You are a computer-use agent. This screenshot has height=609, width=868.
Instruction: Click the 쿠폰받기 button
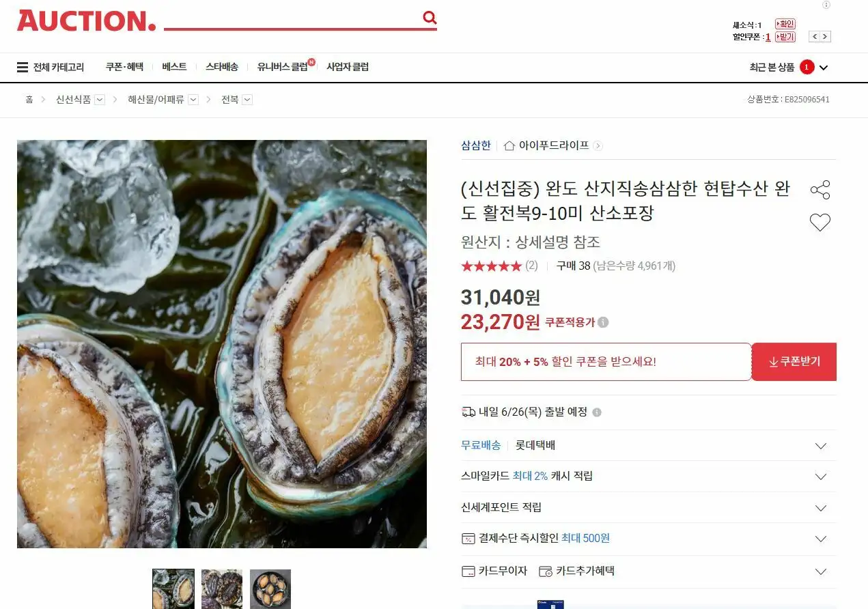794,362
